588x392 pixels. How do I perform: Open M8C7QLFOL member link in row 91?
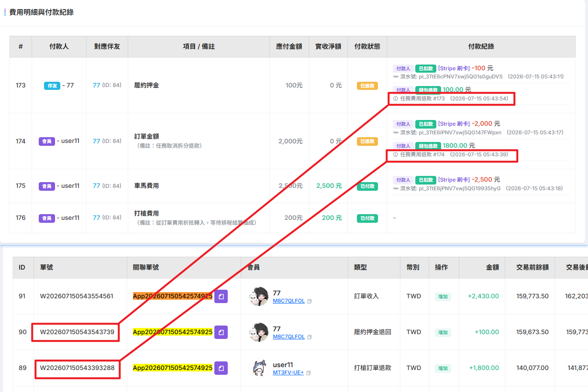point(288,301)
